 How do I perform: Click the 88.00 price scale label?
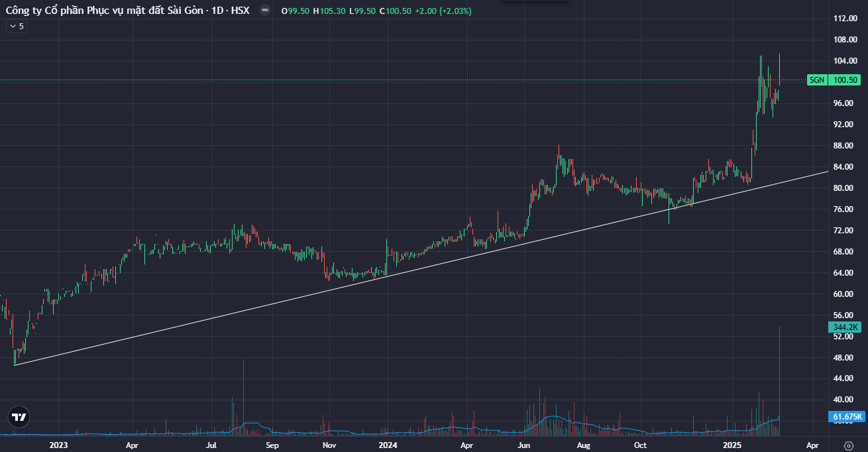pos(845,146)
